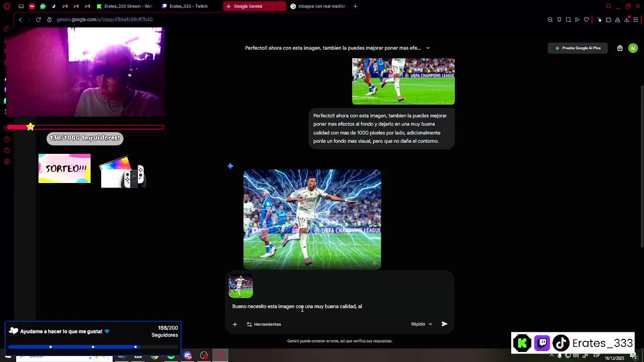
Task: Switch to Erates_333 Stream Kick tab
Action: 124,6
